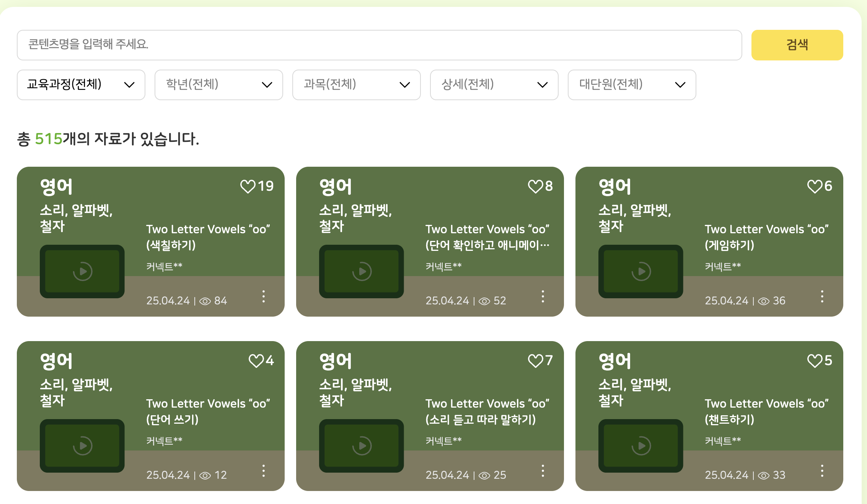Expand the 과목(전체) dropdown

pos(357,85)
